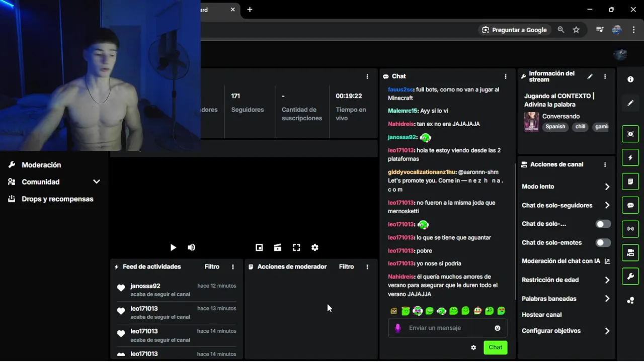Toggle the wrench icon in right sidebar
Screen dimensions: 644x362
(x=630, y=276)
